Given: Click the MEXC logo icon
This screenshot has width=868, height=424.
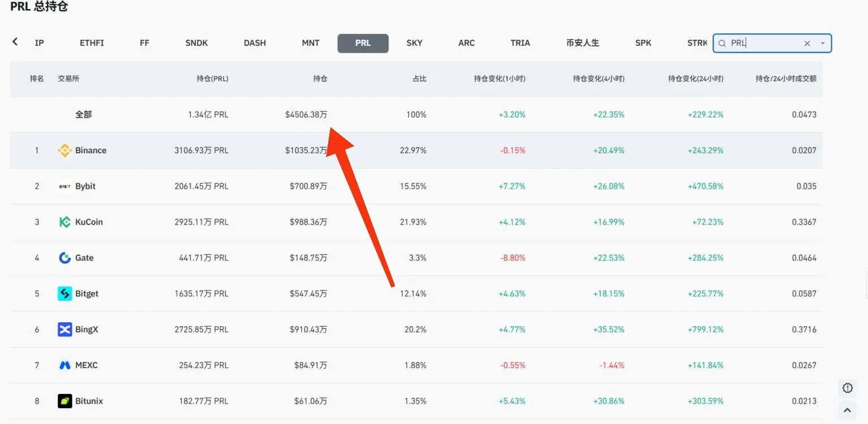Looking at the screenshot, I should [65, 365].
